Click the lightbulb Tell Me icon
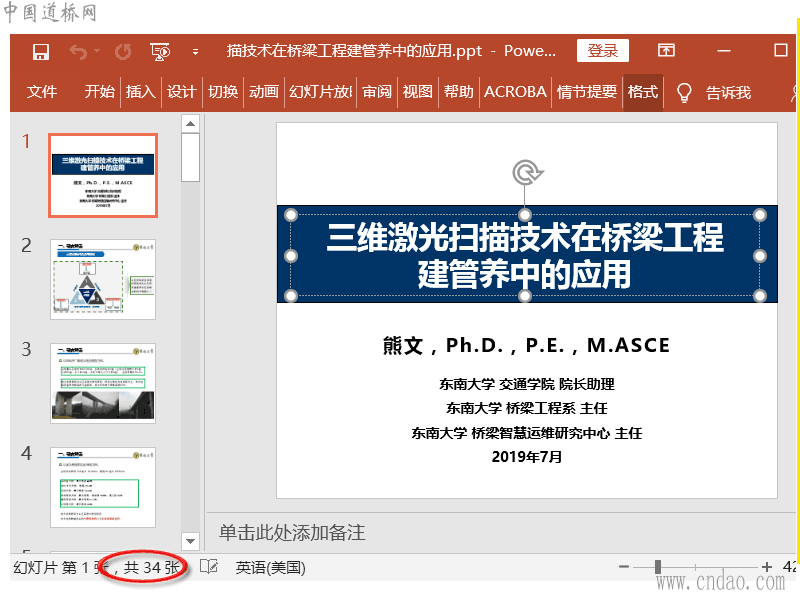This screenshot has width=800, height=600. pyautogui.click(x=685, y=92)
